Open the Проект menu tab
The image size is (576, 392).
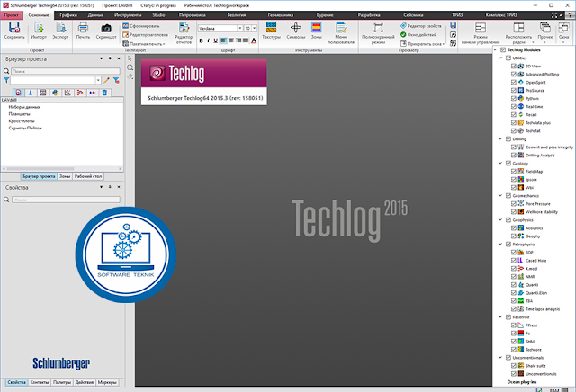(x=12, y=15)
